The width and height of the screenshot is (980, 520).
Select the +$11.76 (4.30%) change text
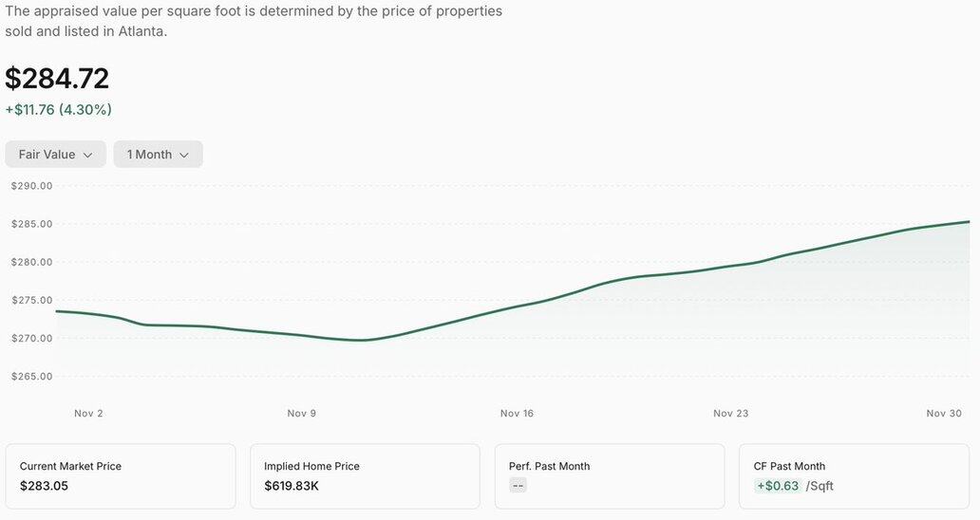click(59, 110)
